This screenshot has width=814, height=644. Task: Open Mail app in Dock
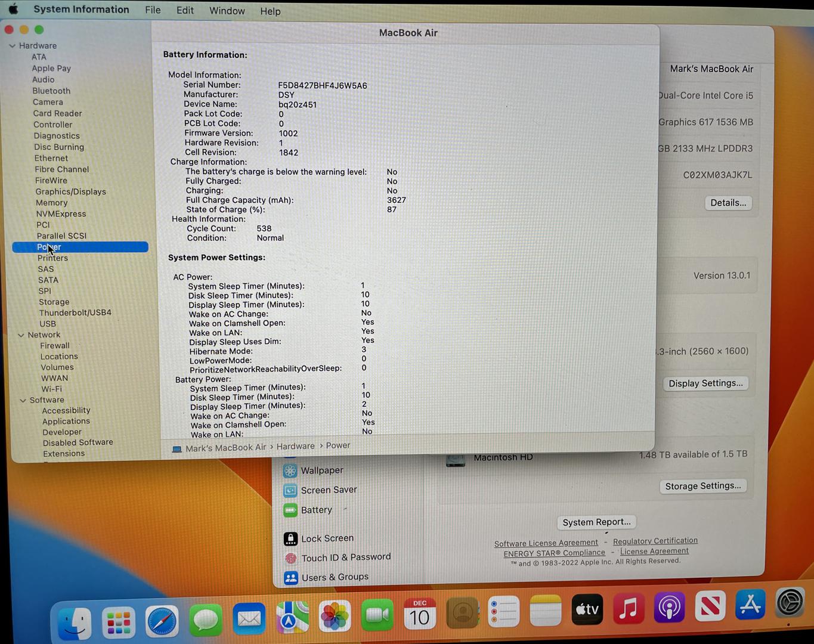coord(249,619)
